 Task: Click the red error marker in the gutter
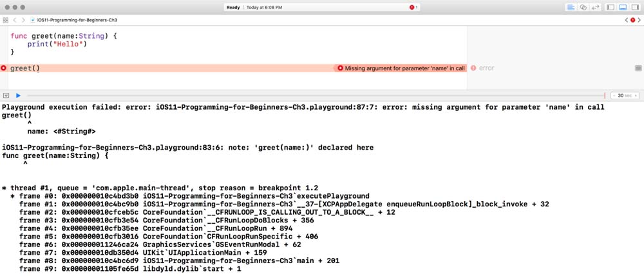pos(4,68)
